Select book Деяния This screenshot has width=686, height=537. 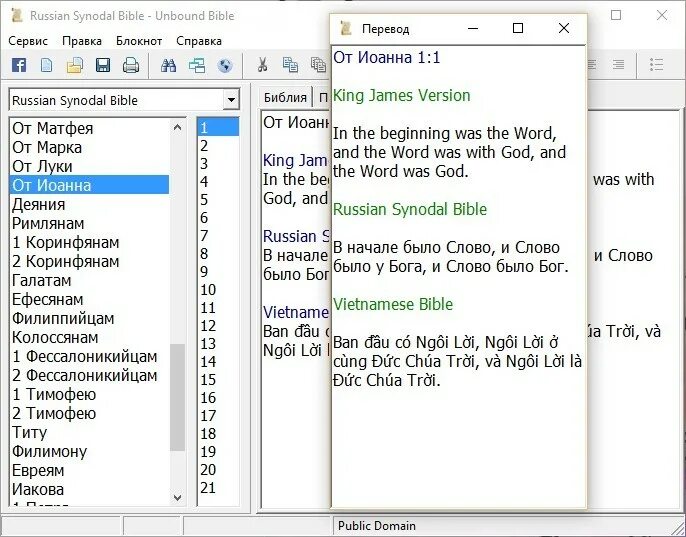[x=89, y=204]
